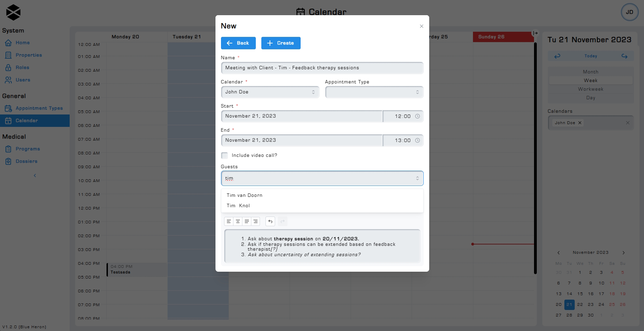Click the Home house icon

(x=8, y=43)
